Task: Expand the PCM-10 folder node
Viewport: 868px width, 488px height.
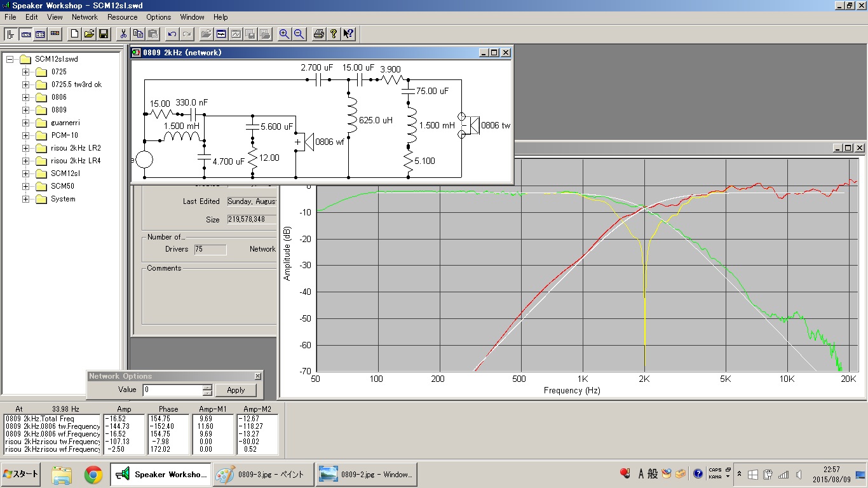Action: pos(26,135)
